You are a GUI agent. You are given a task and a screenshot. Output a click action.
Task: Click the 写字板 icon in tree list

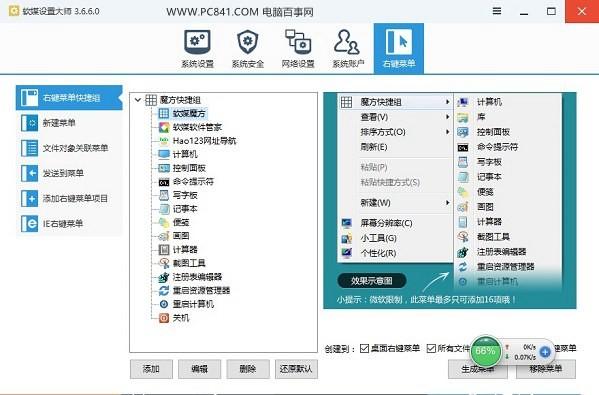164,195
